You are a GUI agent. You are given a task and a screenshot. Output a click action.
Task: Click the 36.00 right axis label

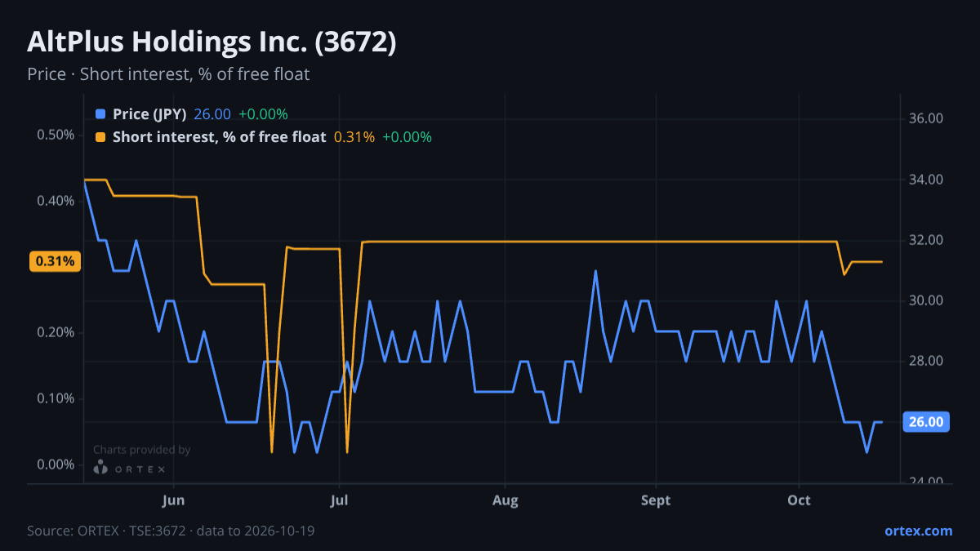(x=926, y=118)
